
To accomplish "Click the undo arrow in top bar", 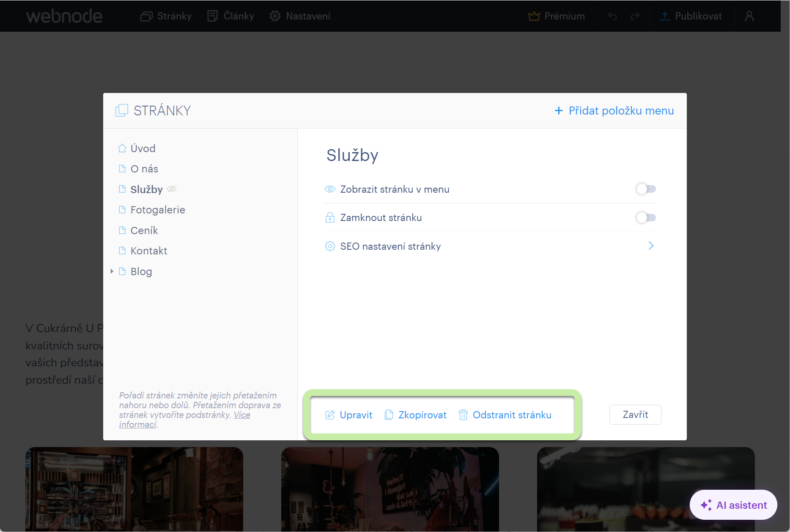I will pyautogui.click(x=612, y=16).
